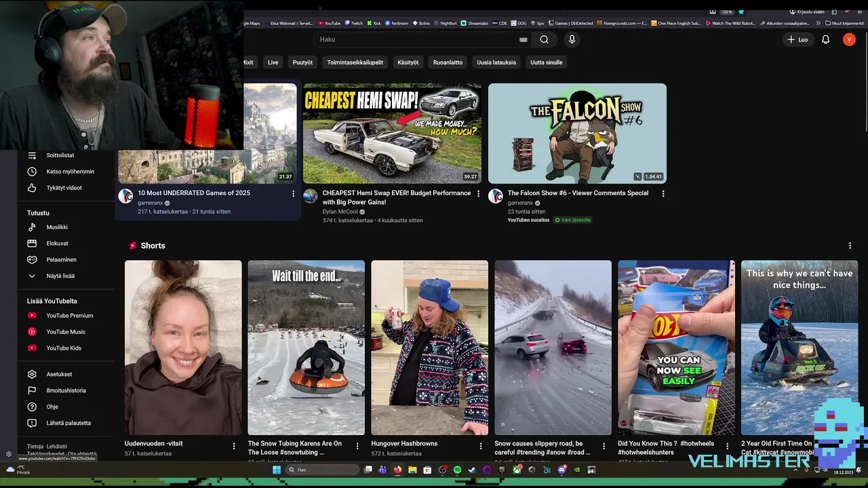868x488 pixels.
Task: Open Dylan McCool channel link
Action: [340, 211]
